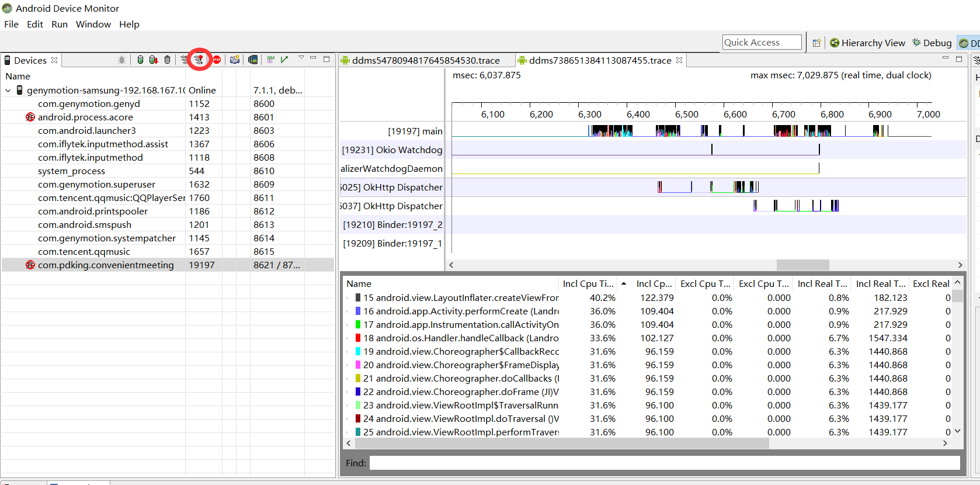Close the Devices view tab
This screenshot has height=485, width=980.
[54, 60]
